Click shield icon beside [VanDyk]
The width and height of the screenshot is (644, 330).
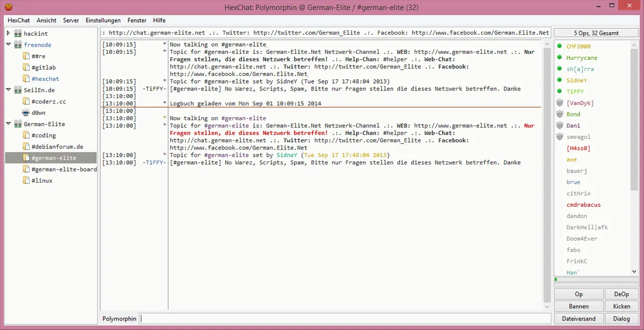pyautogui.click(x=559, y=103)
